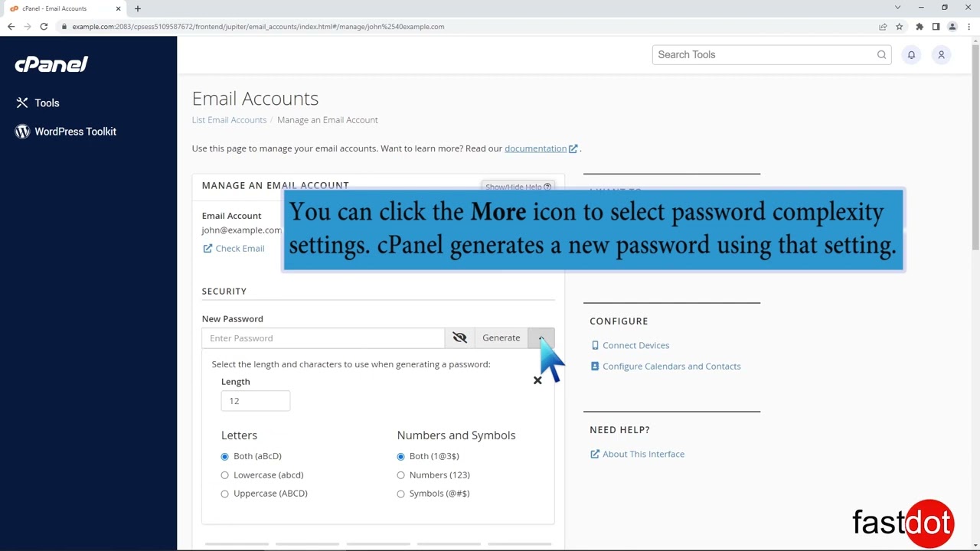The width and height of the screenshot is (980, 551).
Task: Click the browser page reload icon
Action: [x=44, y=26]
